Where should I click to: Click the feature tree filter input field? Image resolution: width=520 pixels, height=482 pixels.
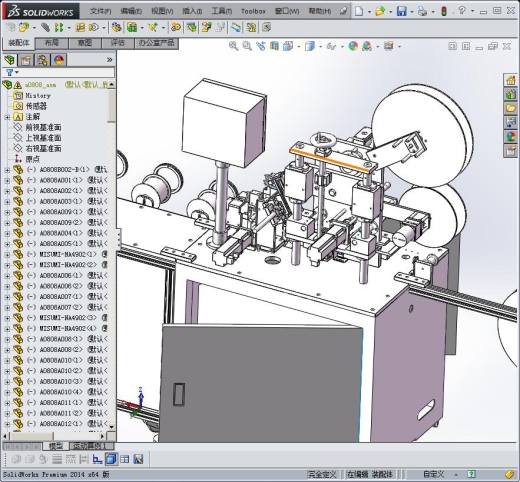67,72
